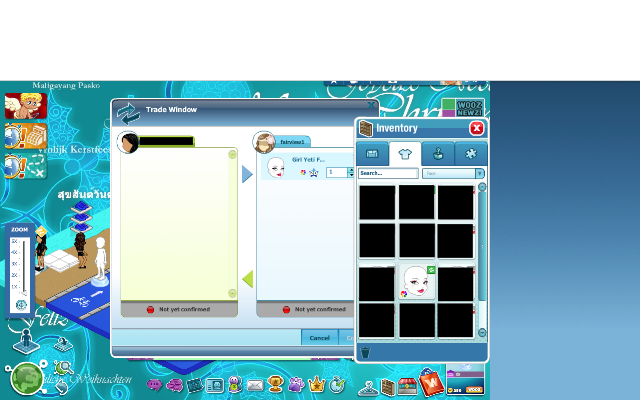Screen dimensions: 640x400
Task: Click the rainbow color icon on Girl Yeti item
Action: [x=303, y=173]
